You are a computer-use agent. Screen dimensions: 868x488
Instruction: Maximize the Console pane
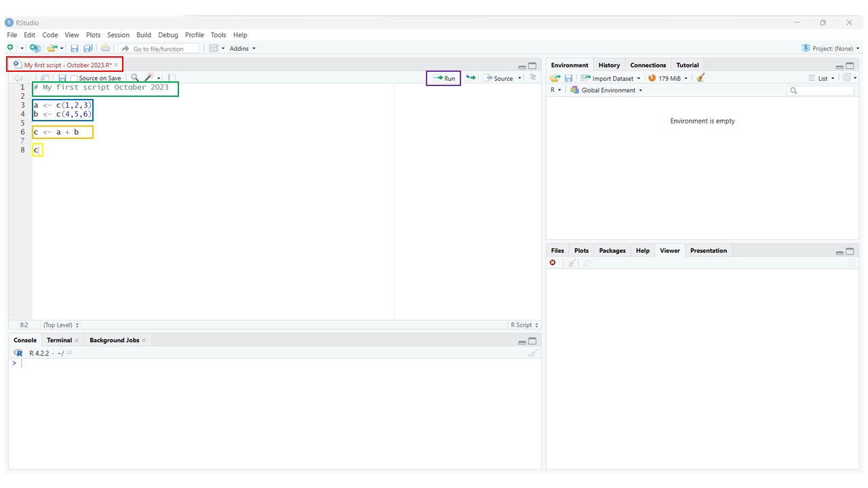pyautogui.click(x=532, y=341)
